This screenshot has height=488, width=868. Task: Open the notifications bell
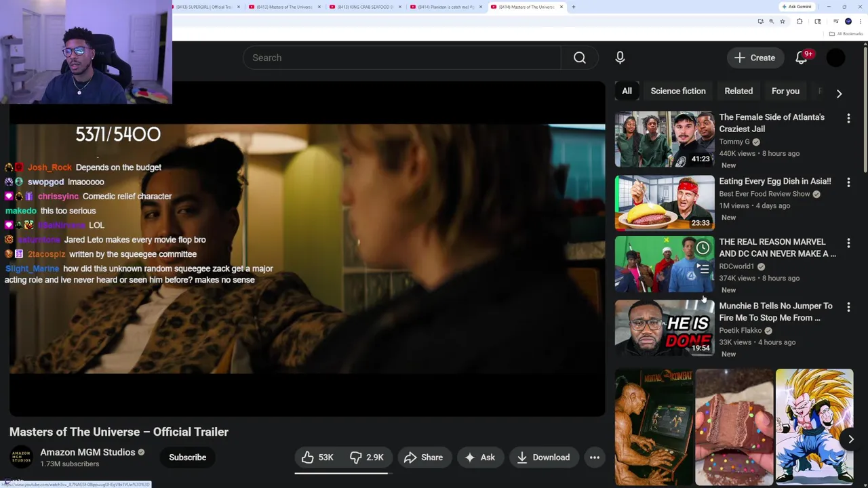tap(802, 58)
